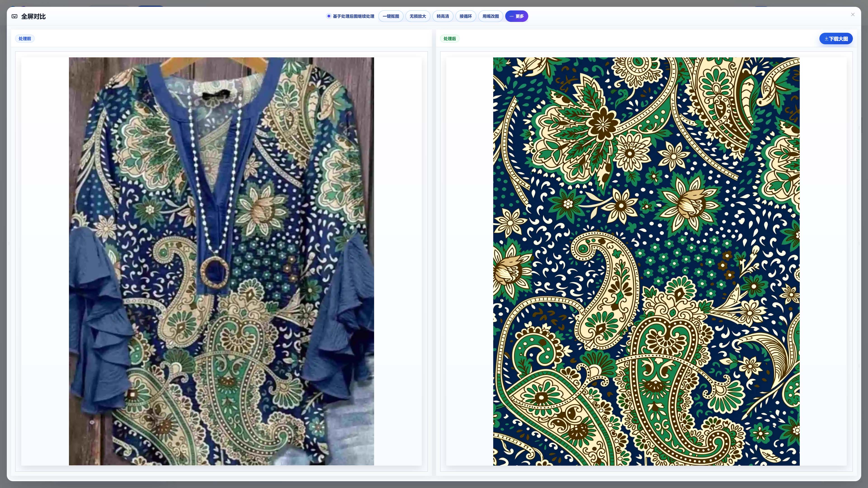Close the 全屏对比 fullscreen dialog

coord(853,14)
